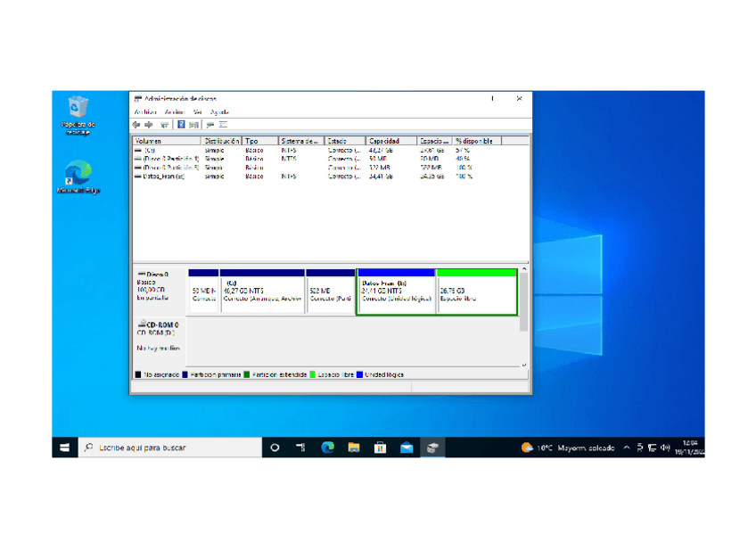Show hidden system tray icons chevron

point(627,448)
